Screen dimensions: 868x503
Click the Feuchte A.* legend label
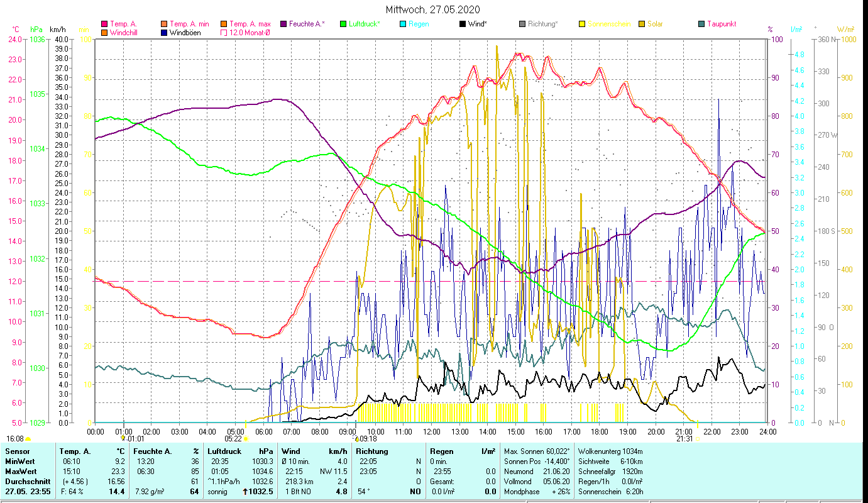tap(307, 24)
